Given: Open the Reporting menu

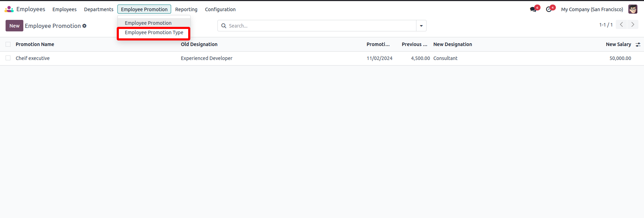Looking at the screenshot, I should (x=186, y=9).
